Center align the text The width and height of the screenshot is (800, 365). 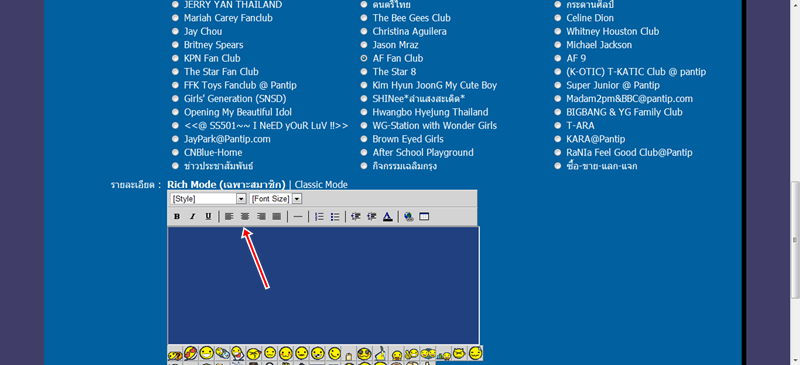click(245, 216)
